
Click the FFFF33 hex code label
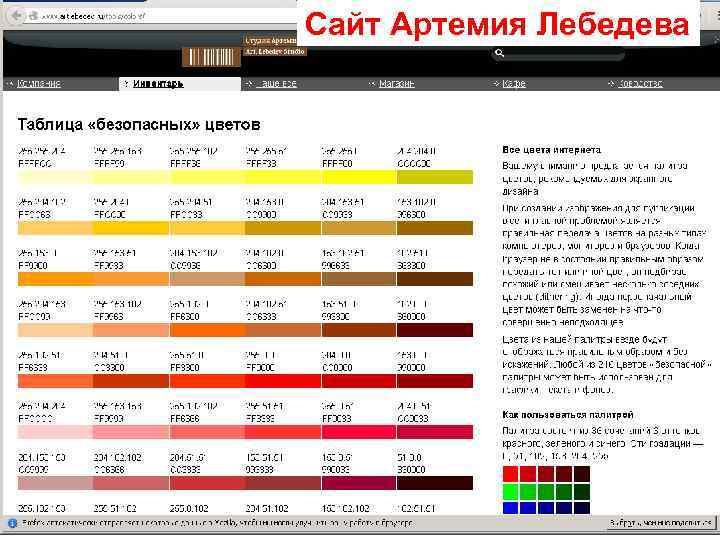pos(261,163)
